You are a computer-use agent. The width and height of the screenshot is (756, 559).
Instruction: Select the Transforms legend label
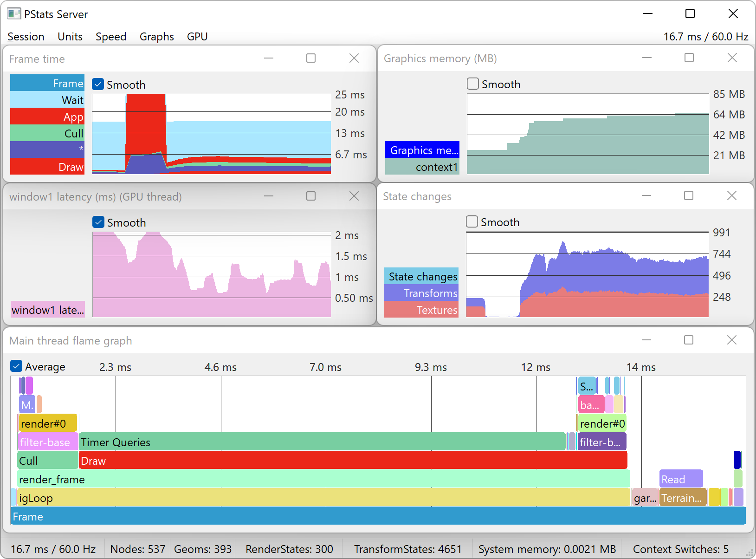pyautogui.click(x=421, y=293)
